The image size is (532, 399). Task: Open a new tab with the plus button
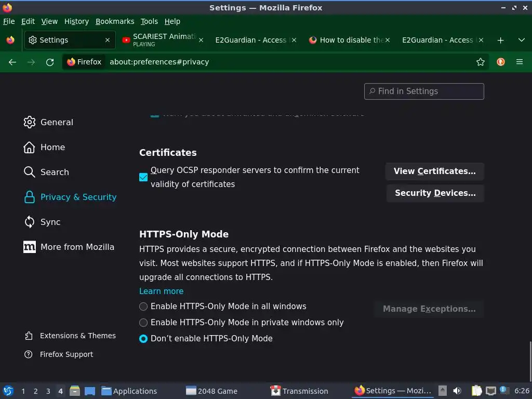coord(500,41)
